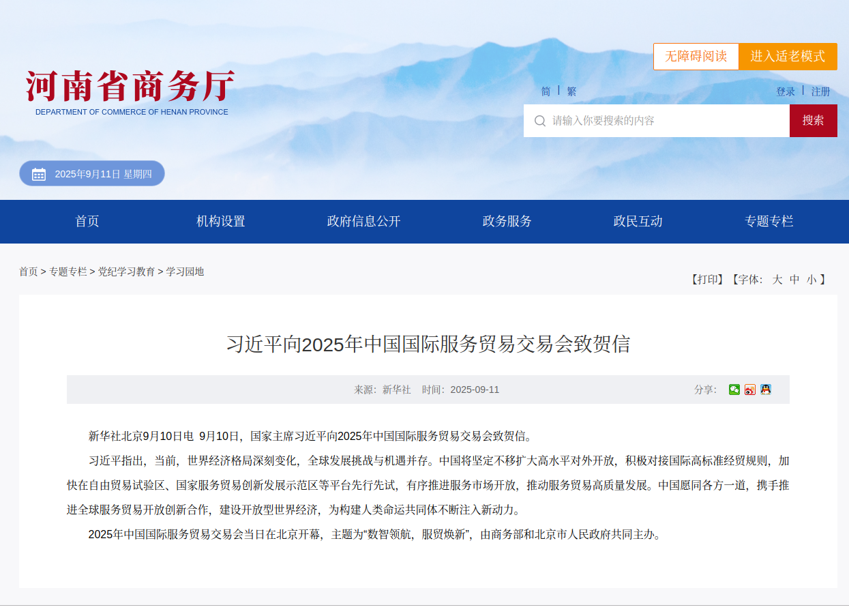Image resolution: width=849 pixels, height=616 pixels.
Task: Set font size to 小
Action: [811, 280]
